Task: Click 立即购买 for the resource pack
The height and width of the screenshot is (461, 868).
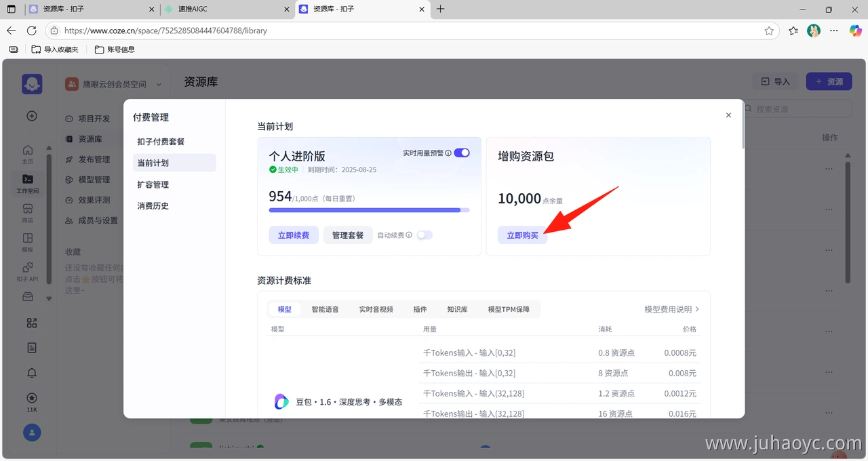Action: (522, 235)
